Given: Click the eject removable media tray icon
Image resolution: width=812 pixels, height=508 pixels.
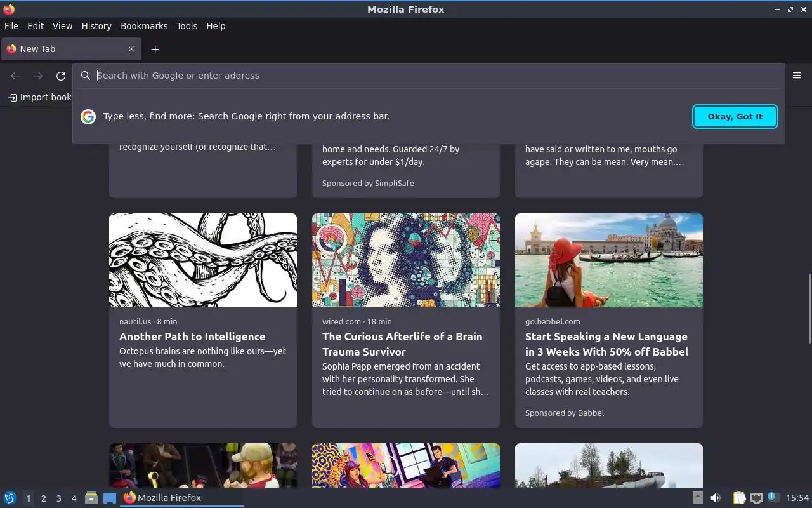Looking at the screenshot, I should [x=697, y=498].
